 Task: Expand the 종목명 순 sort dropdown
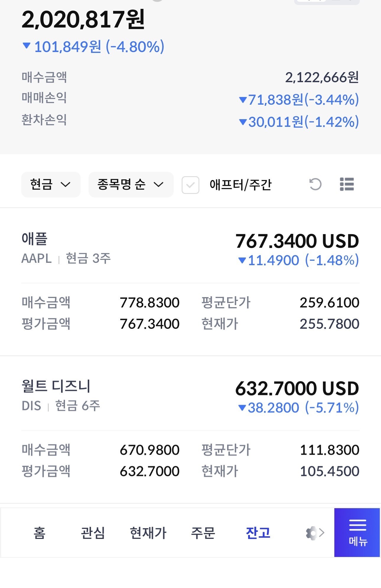[131, 184]
